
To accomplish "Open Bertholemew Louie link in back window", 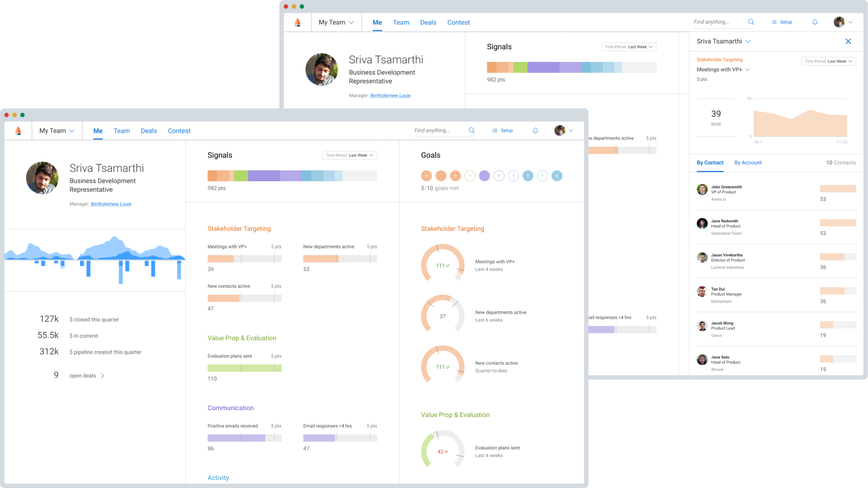I will click(391, 95).
